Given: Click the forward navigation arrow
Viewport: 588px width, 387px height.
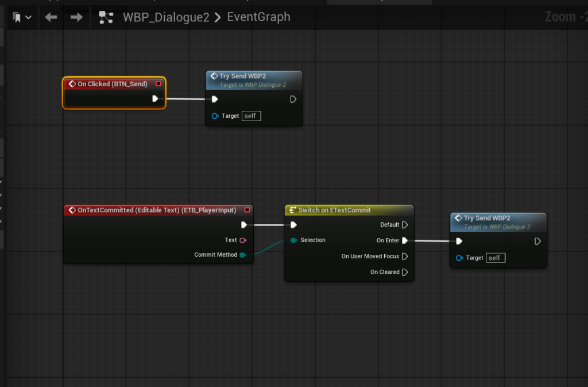Looking at the screenshot, I should (76, 17).
